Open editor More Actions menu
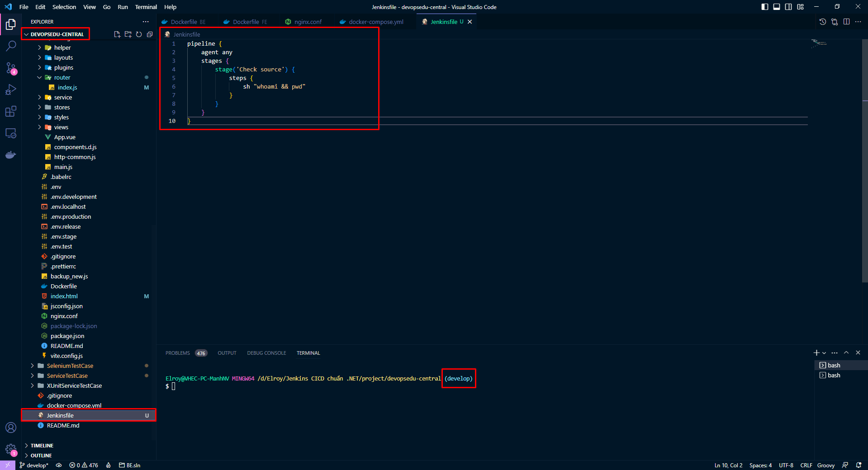 (x=858, y=22)
